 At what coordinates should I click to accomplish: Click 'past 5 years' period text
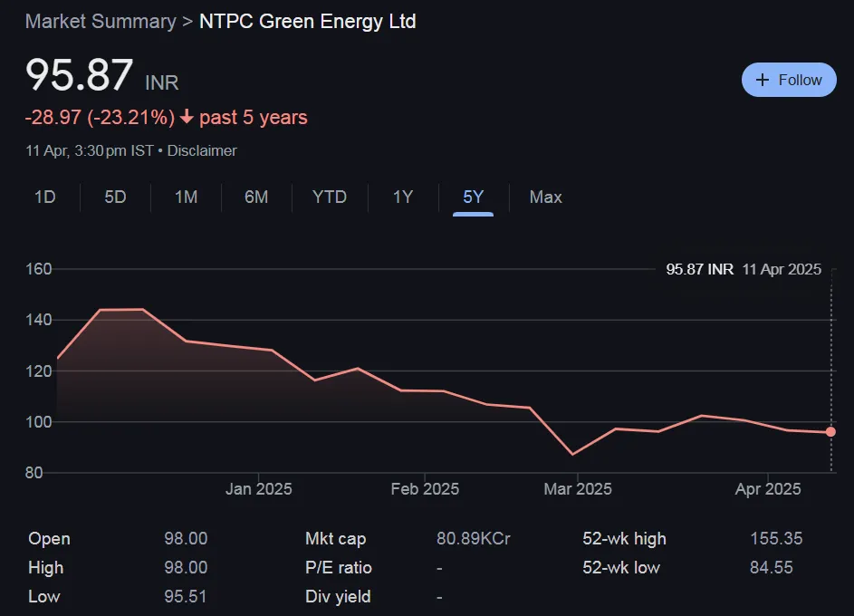pos(254,117)
